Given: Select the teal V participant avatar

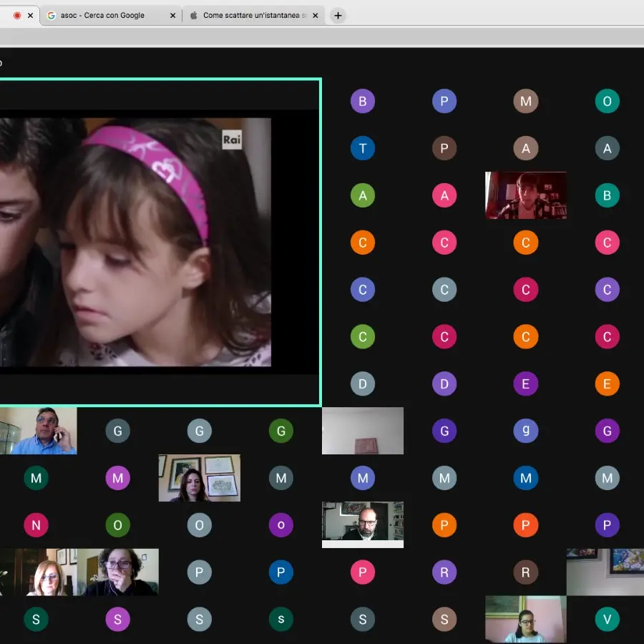Looking at the screenshot, I should pyautogui.click(x=607, y=619).
